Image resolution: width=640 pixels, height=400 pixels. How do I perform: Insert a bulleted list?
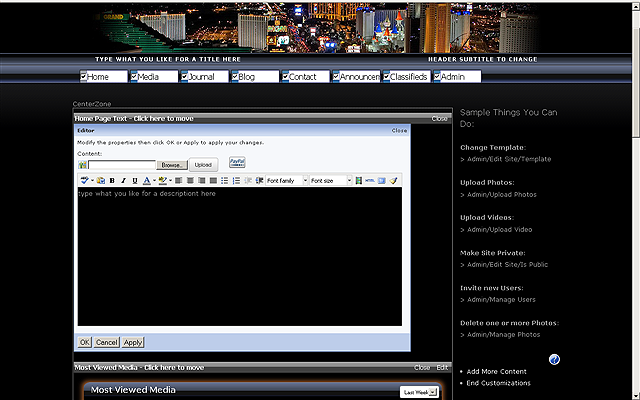[x=223, y=181]
